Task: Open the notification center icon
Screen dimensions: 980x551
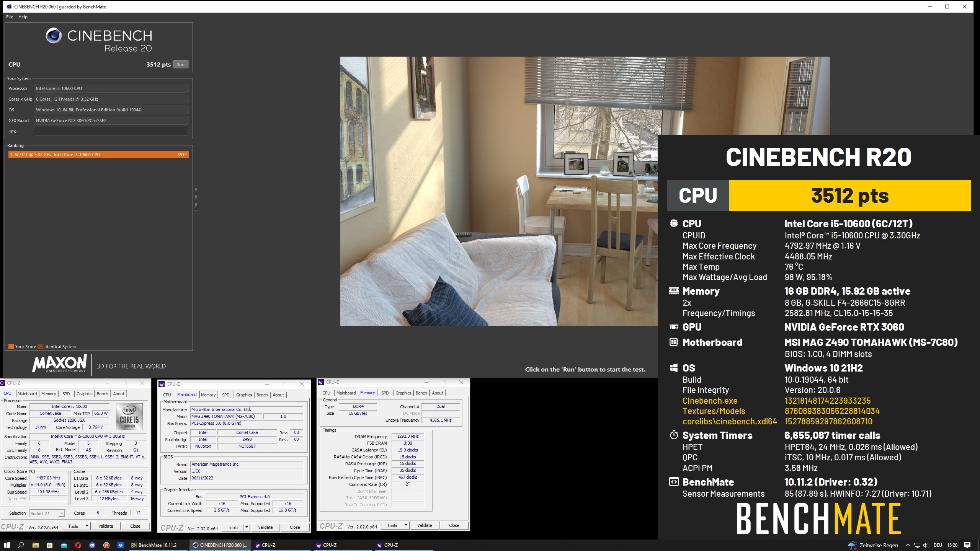Action: [x=967, y=545]
